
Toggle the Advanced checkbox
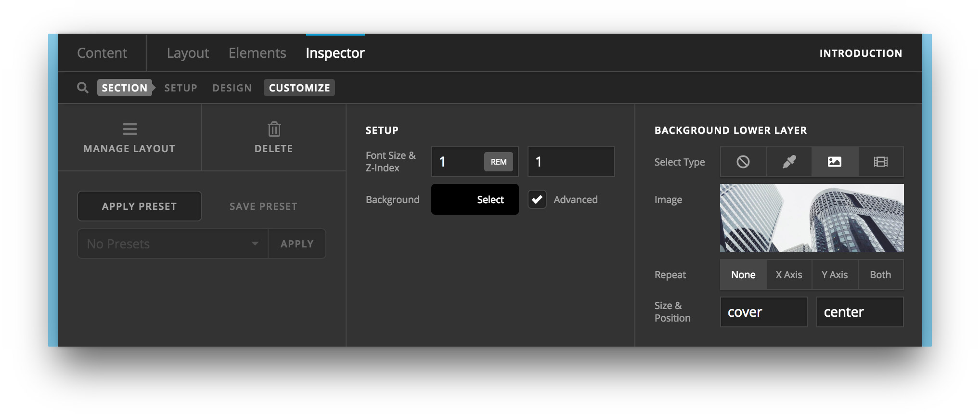537,199
